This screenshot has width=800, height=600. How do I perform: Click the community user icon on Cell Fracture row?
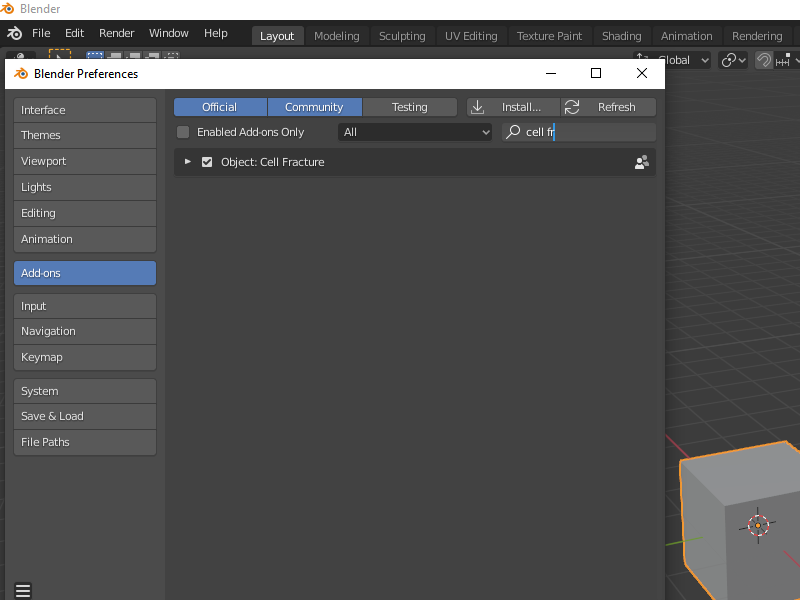(x=641, y=162)
